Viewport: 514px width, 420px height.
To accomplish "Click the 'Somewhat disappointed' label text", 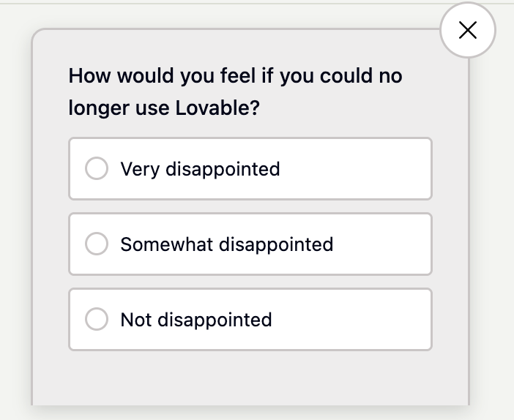I will coord(226,244).
